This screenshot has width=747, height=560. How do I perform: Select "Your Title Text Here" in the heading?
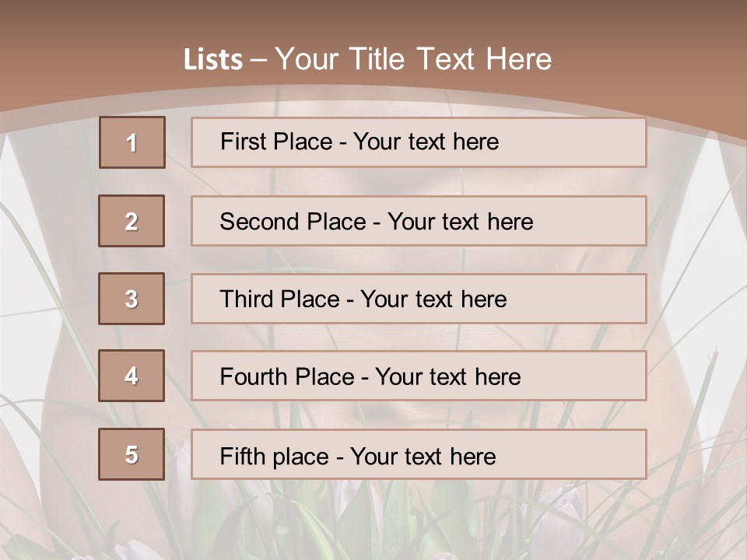pyautogui.click(x=413, y=59)
